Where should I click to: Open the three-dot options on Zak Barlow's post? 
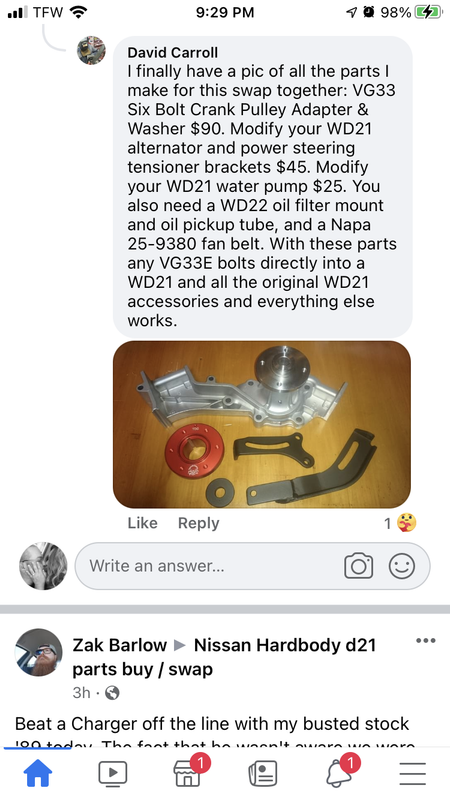click(426, 641)
